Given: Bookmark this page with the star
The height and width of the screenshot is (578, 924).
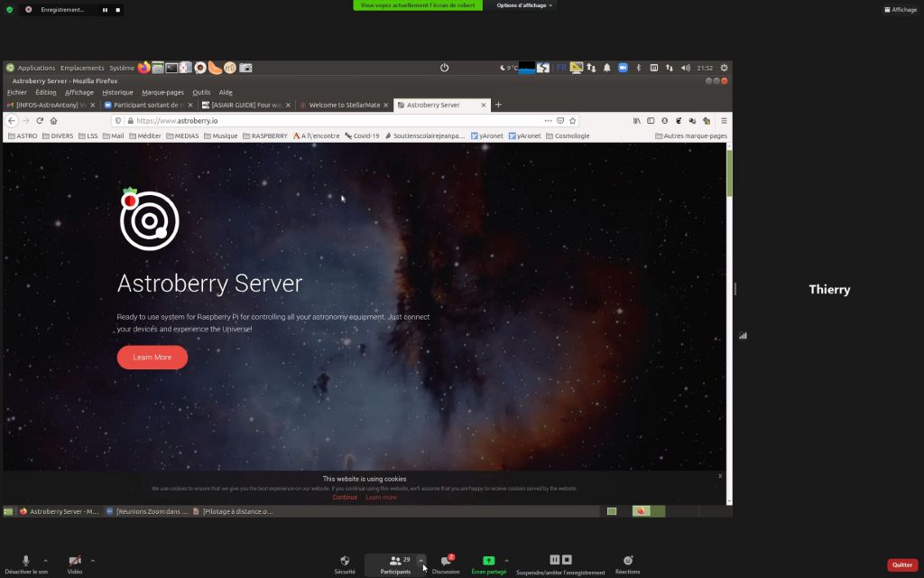Looking at the screenshot, I should tap(572, 121).
